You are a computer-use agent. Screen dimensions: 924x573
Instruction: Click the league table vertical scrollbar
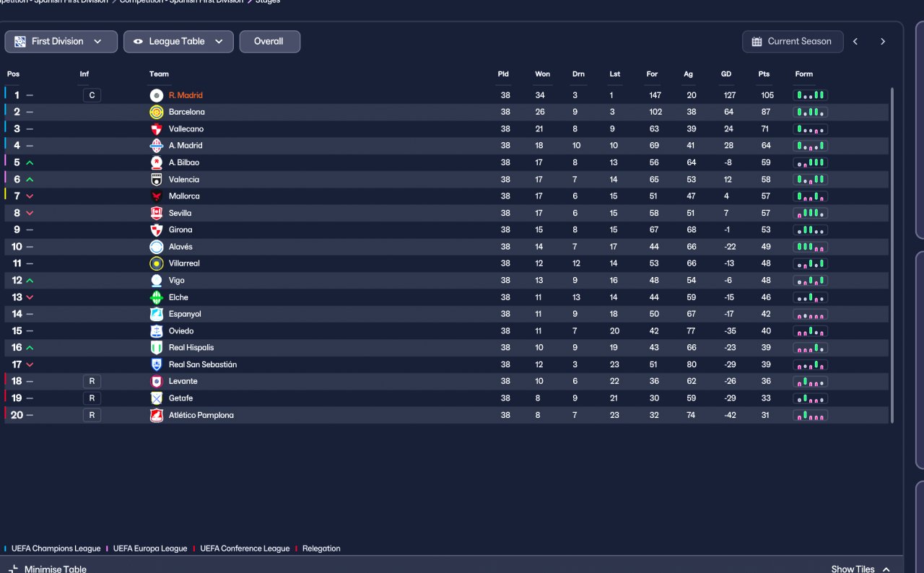point(892,255)
